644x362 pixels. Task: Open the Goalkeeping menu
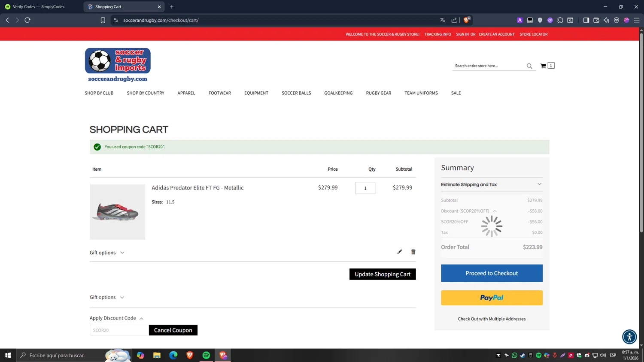coord(338,93)
